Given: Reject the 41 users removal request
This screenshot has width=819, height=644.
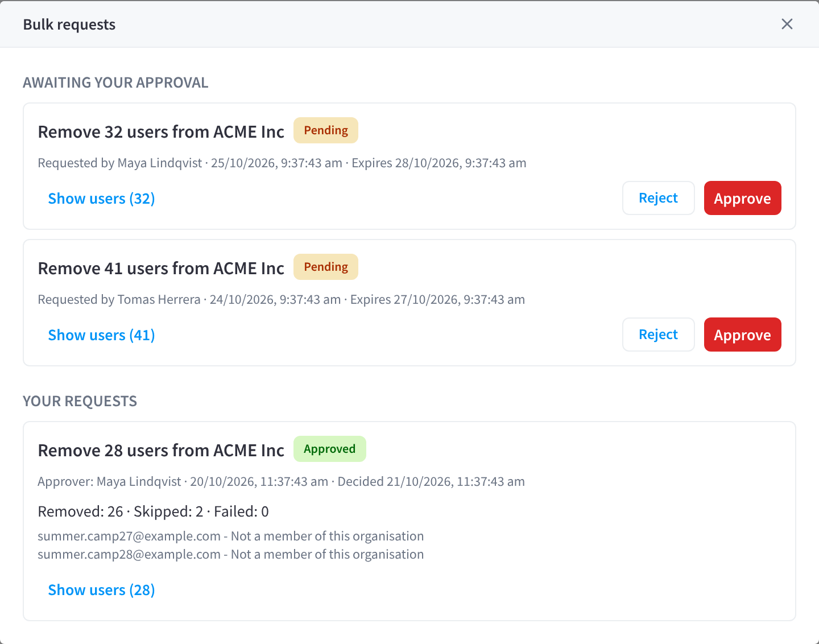Looking at the screenshot, I should (x=658, y=335).
